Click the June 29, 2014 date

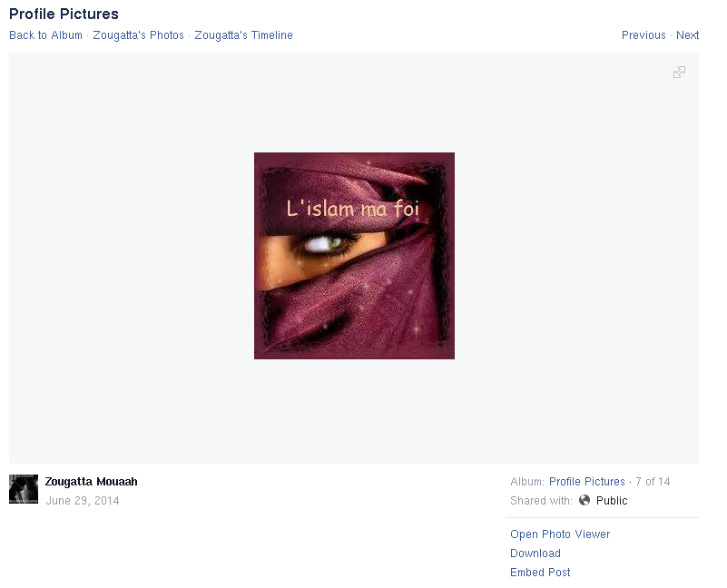(x=83, y=500)
